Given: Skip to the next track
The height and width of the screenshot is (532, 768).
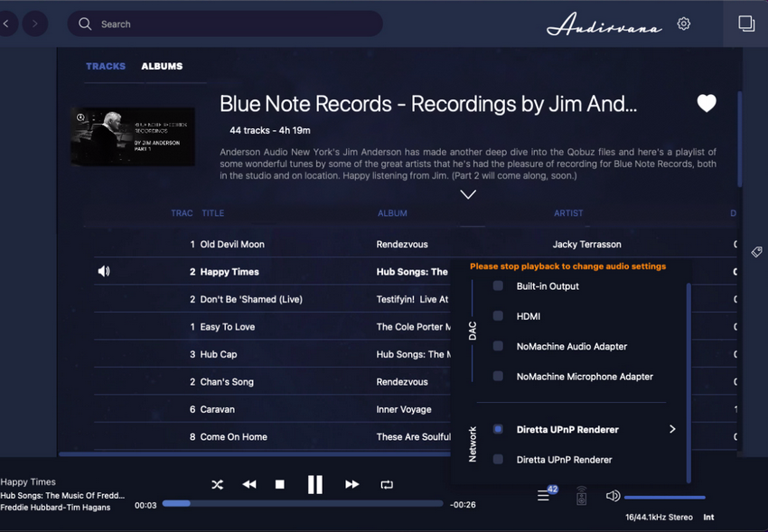Looking at the screenshot, I should pyautogui.click(x=352, y=484).
